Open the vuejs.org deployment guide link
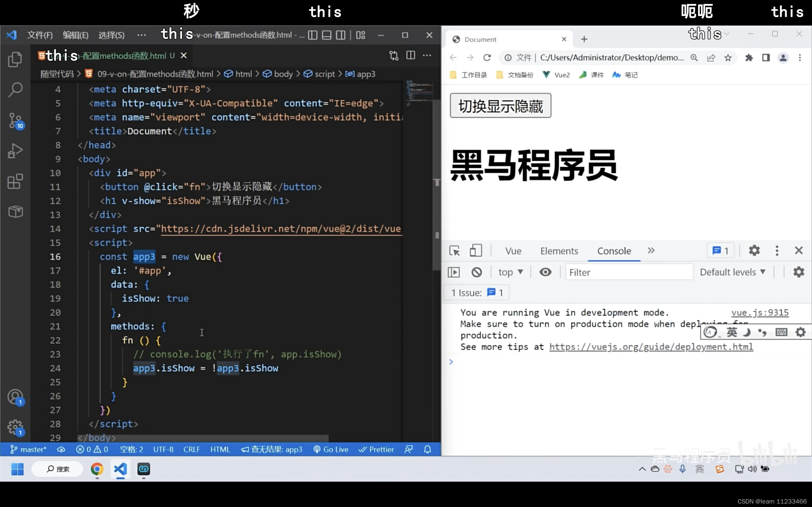The width and height of the screenshot is (812, 507). (x=651, y=347)
